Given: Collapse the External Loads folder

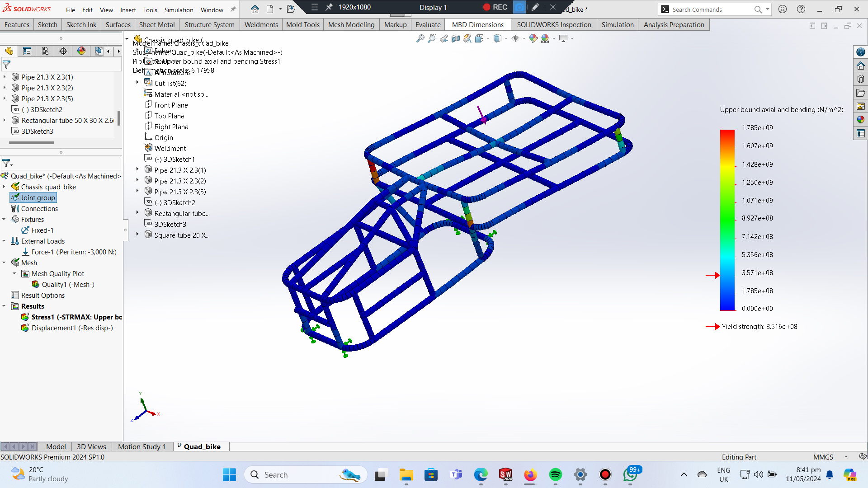Looking at the screenshot, I should pos(4,241).
